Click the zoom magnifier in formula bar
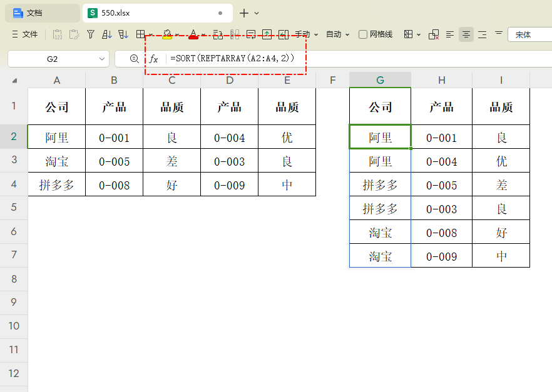The width and height of the screenshot is (552, 392). [x=134, y=59]
